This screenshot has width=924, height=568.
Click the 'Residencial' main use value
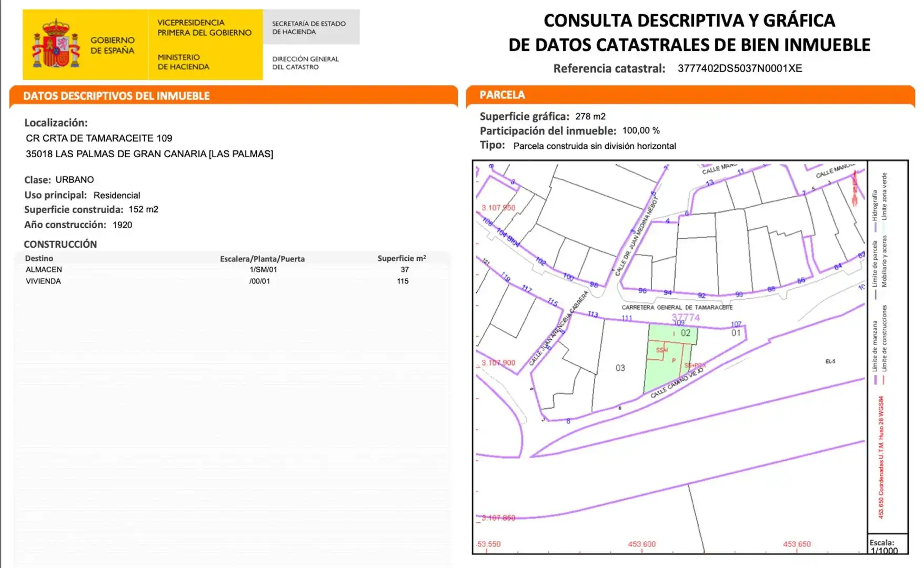[117, 195]
